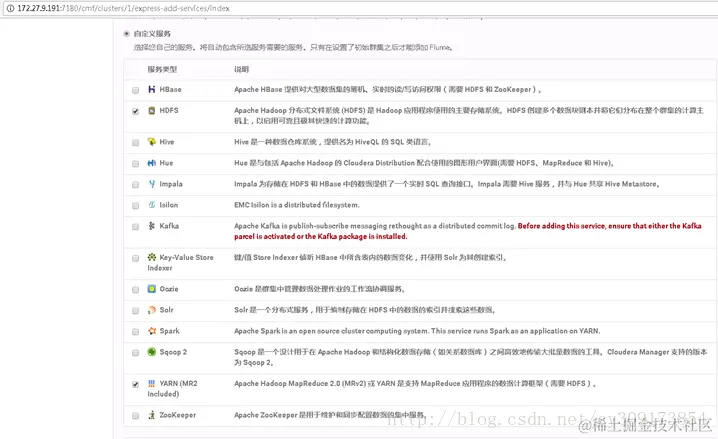The width and height of the screenshot is (718, 439).
Task: Click the HBase service icon
Action: pos(152,89)
